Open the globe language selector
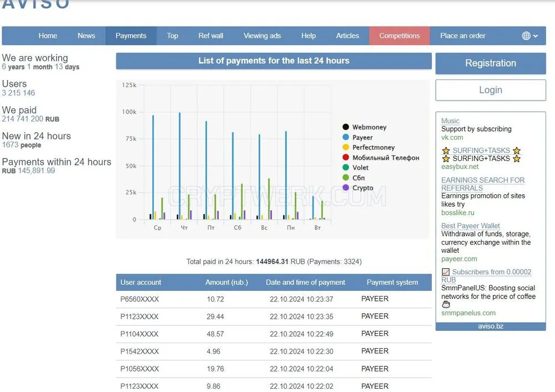The image size is (555, 392). tap(526, 36)
